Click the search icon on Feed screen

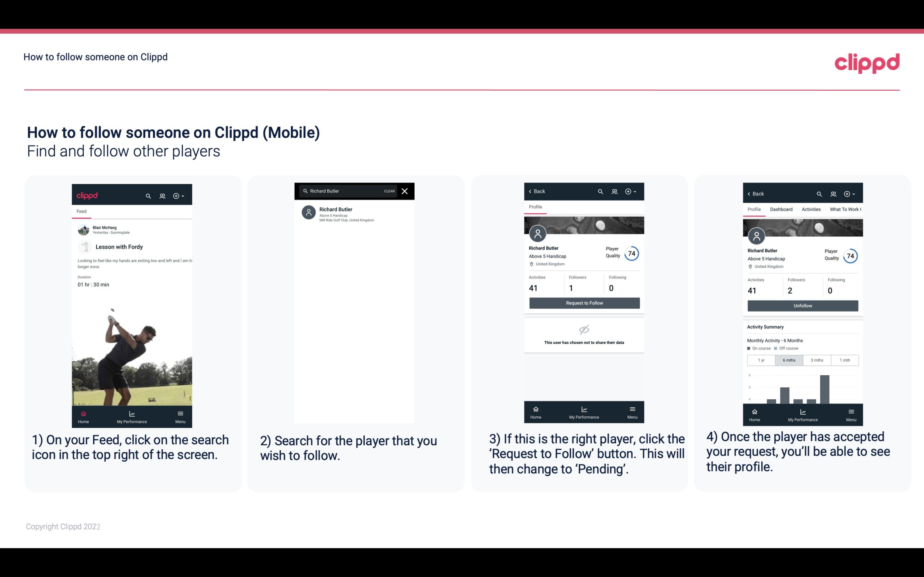148,195
